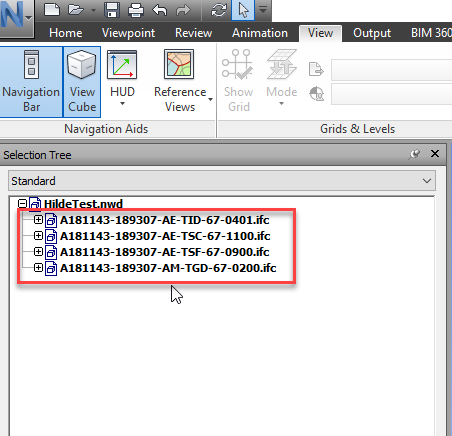Switch to the Home ribbon tab
Viewport: 452px width, 436px height.
tap(65, 33)
